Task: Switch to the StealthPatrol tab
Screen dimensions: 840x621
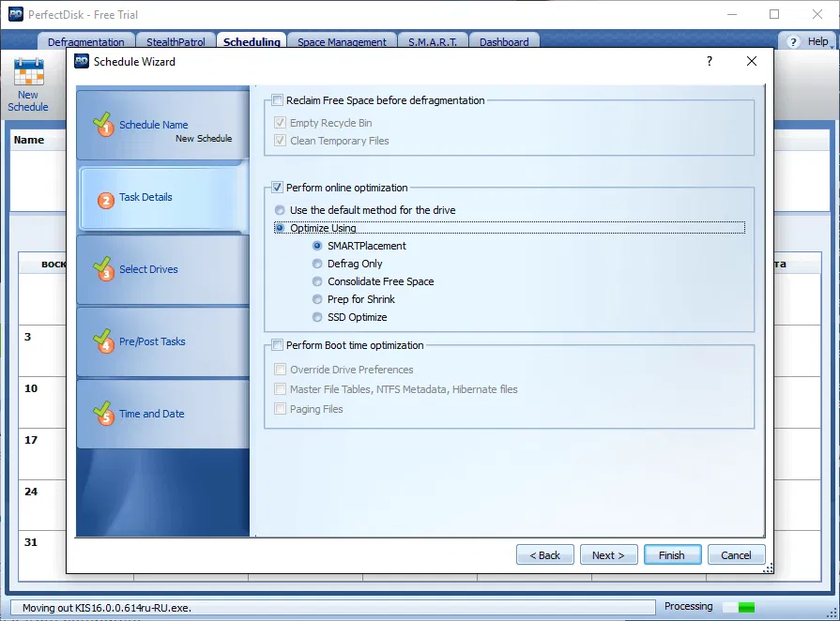Action: pos(176,42)
